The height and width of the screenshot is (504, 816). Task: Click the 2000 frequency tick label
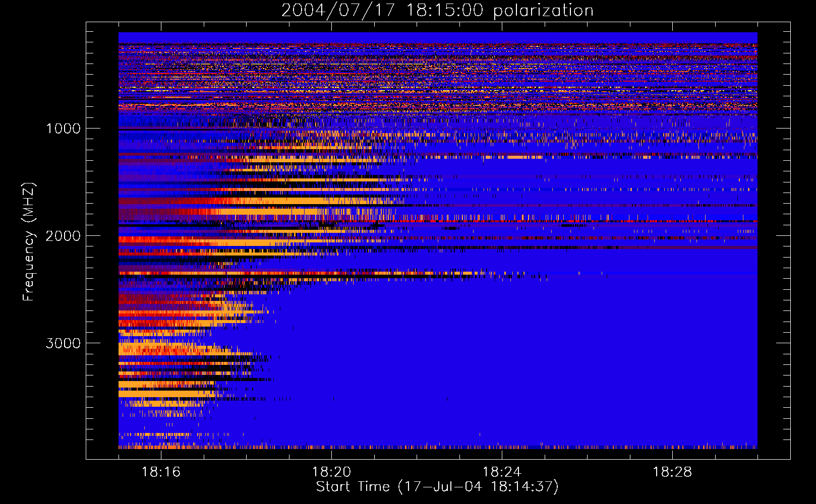coord(63,236)
